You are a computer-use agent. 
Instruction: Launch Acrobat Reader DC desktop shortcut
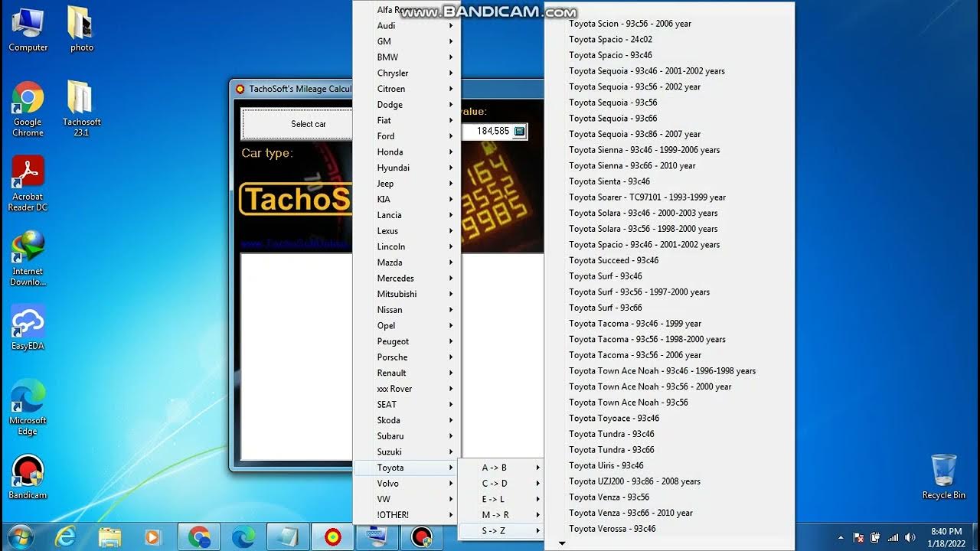pos(28,184)
